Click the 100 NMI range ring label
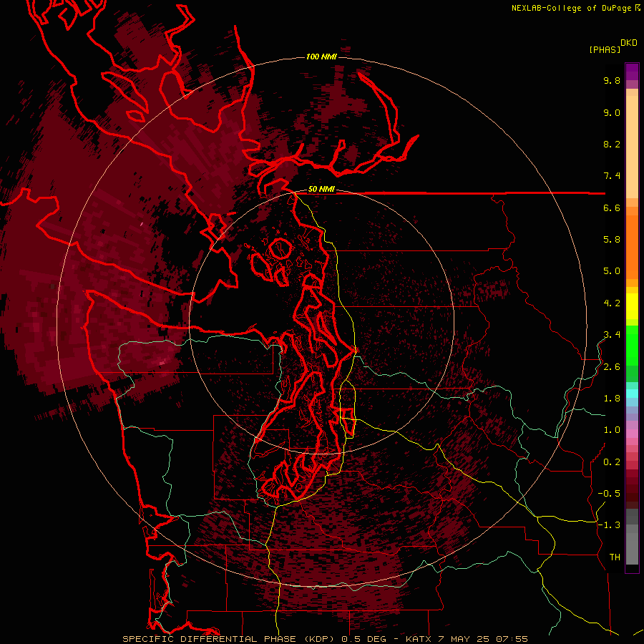The height and width of the screenshot is (644, 644). (x=321, y=57)
